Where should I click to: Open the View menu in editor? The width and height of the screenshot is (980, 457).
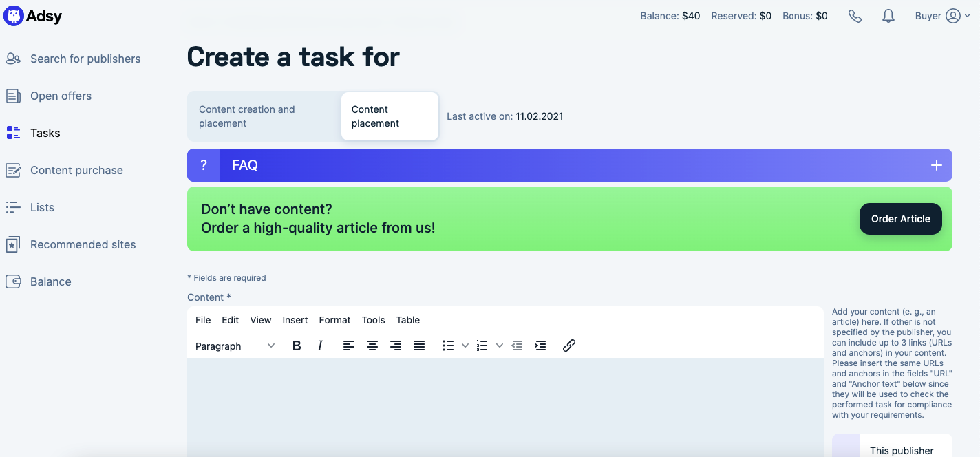click(261, 320)
